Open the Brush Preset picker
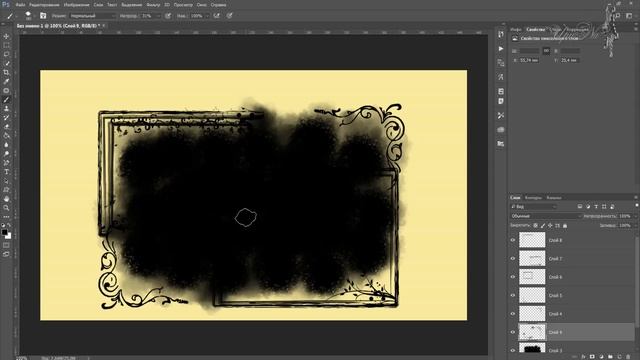Screen dimensions: 640x360 point(28,16)
